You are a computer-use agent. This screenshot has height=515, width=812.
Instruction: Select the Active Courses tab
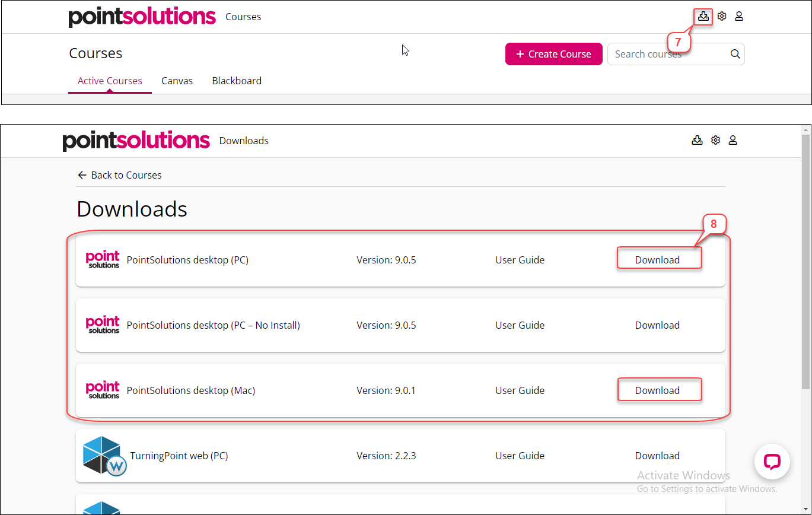coord(110,81)
